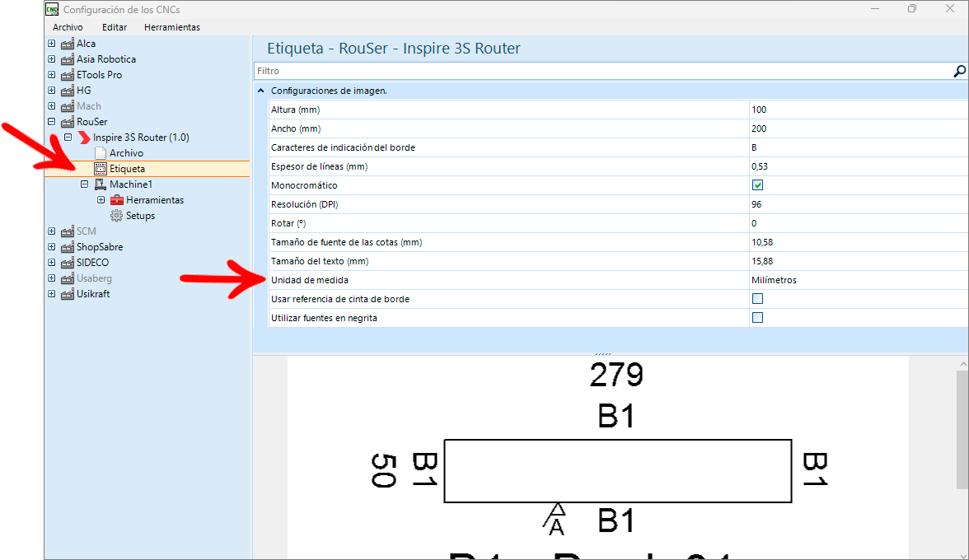
Task: Click the Asia Robotica factory icon
Action: (68, 59)
